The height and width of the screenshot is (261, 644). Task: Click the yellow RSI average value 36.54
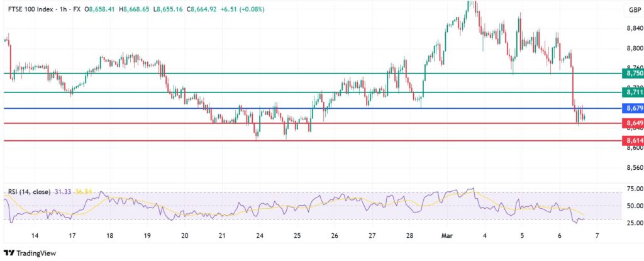[84, 191]
